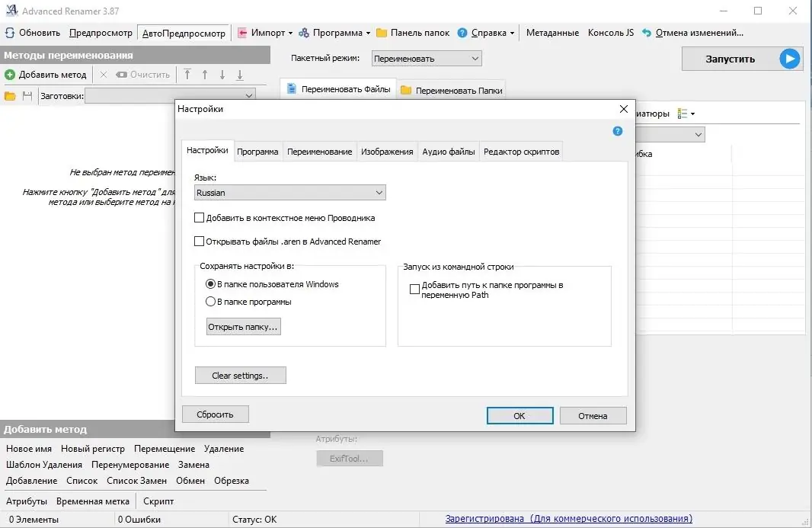Screen dimensions: 812x528
Task: Click the Clear settings button
Action: (240, 375)
